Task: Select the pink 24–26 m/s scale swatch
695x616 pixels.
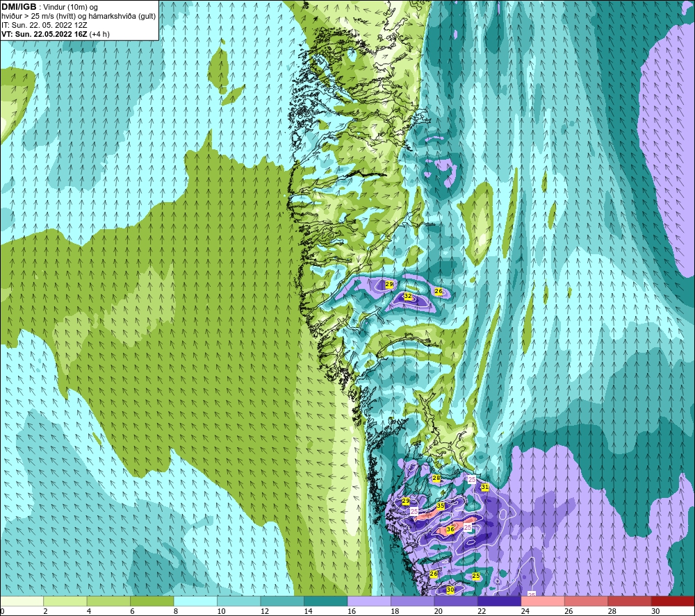Action: tap(543, 601)
